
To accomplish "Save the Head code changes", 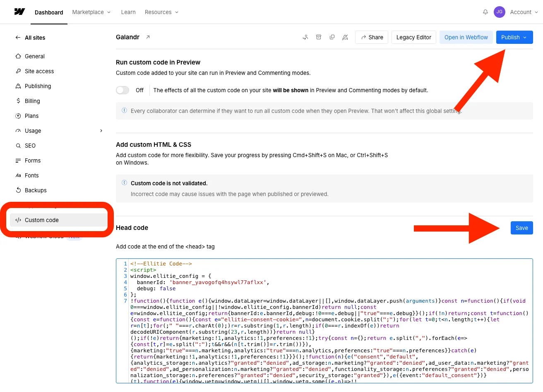I will [x=521, y=228].
